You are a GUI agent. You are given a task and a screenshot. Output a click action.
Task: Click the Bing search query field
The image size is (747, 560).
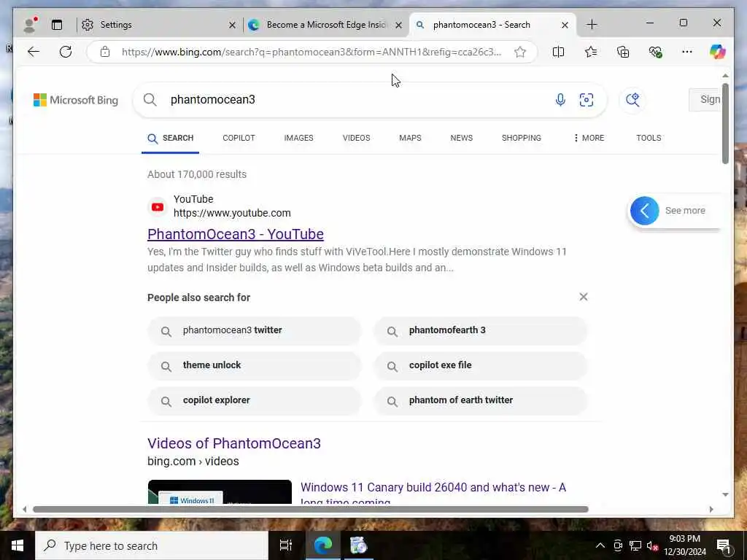[x=357, y=99]
